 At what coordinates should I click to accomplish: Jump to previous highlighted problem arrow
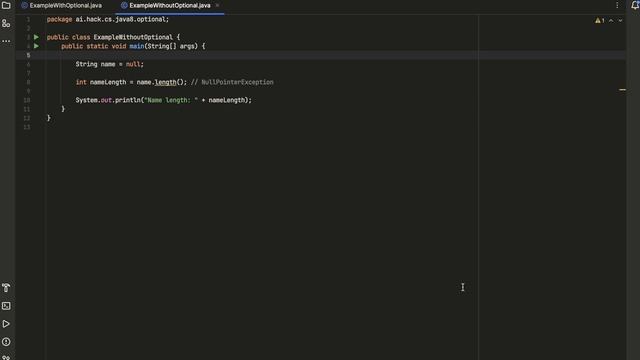click(611, 20)
